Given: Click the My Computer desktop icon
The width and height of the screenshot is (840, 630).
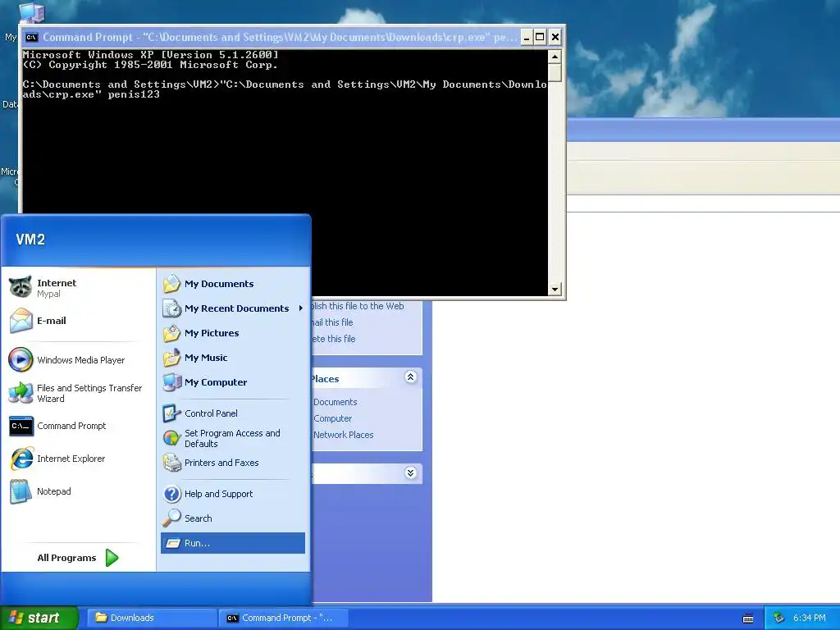Looking at the screenshot, I should [x=31, y=13].
